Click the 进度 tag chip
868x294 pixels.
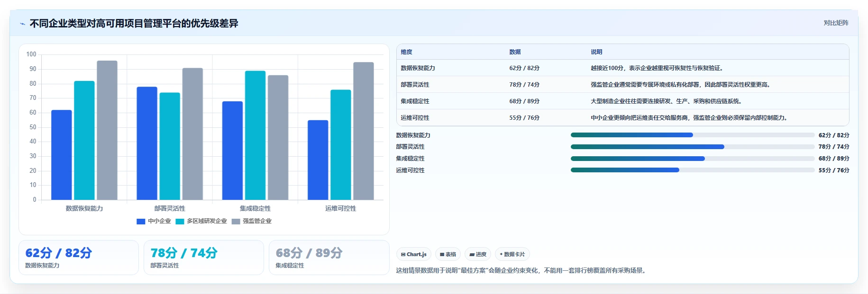pos(478,254)
